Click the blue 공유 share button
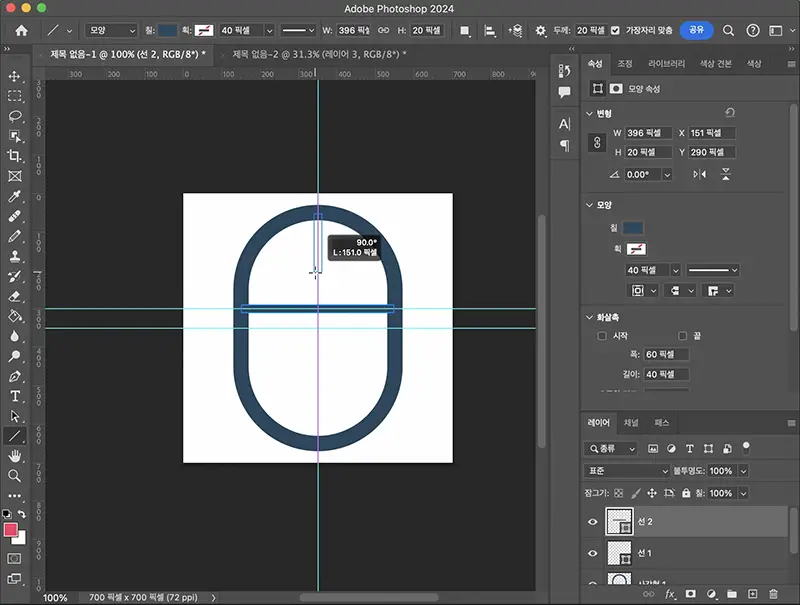 696,30
